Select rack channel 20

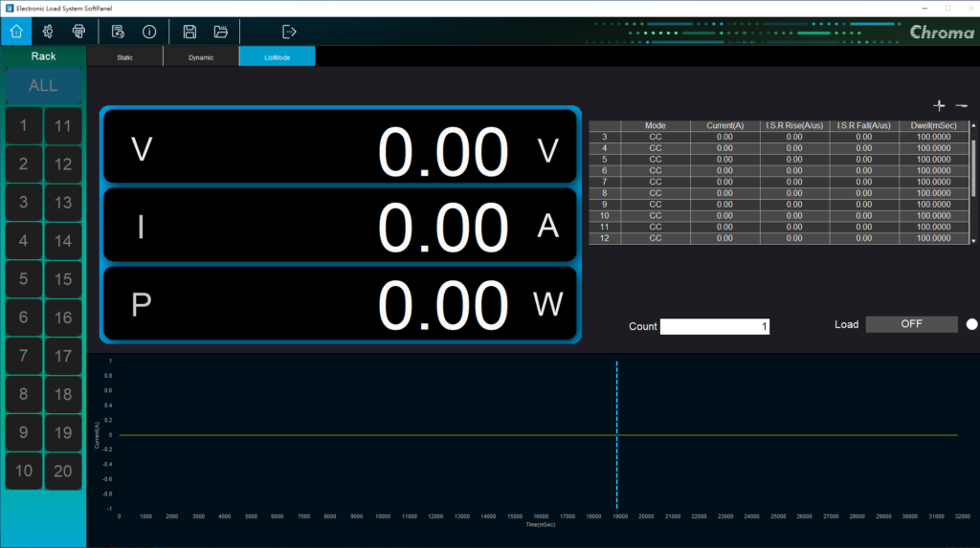coord(62,471)
